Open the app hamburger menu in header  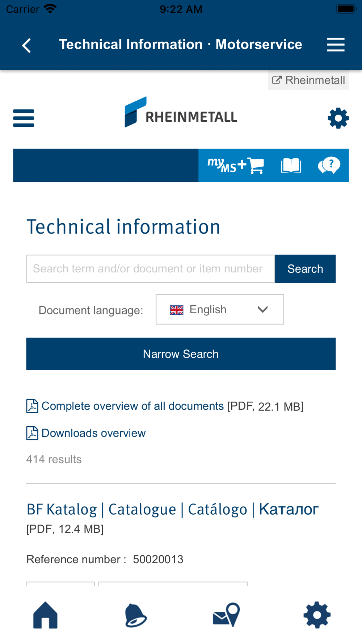tap(336, 45)
